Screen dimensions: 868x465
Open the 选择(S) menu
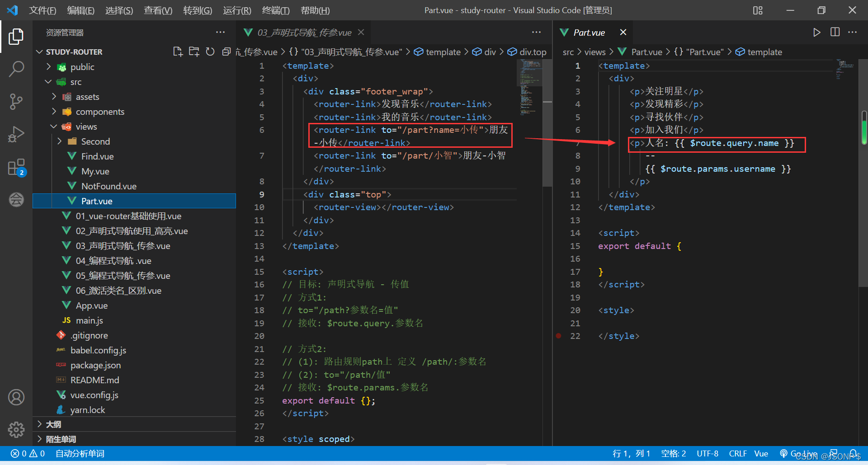coord(119,10)
